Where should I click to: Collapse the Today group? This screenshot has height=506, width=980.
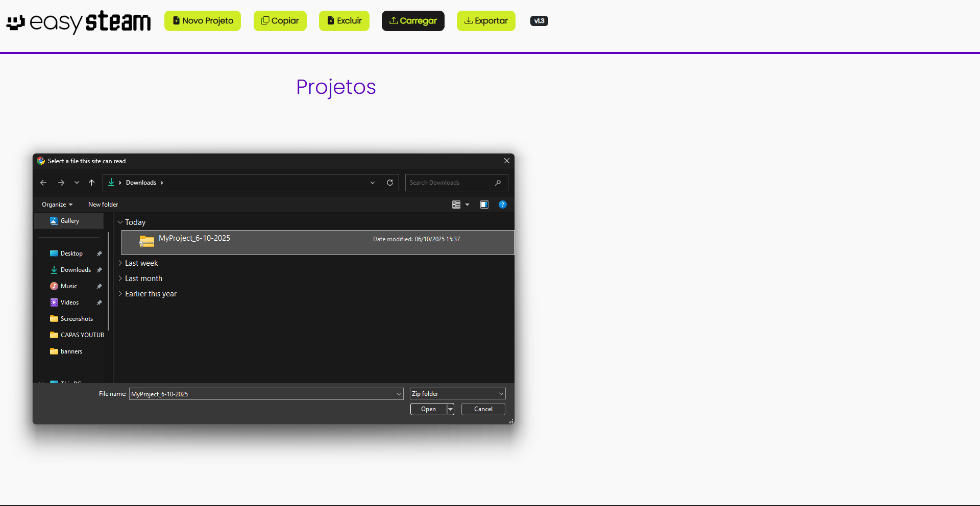coord(120,222)
